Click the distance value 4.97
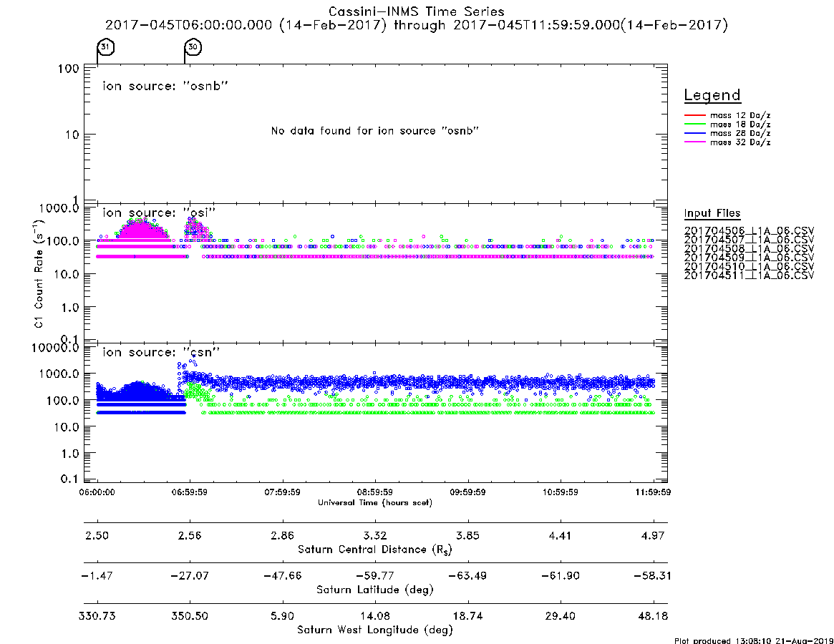834x644 pixels. 653,535
